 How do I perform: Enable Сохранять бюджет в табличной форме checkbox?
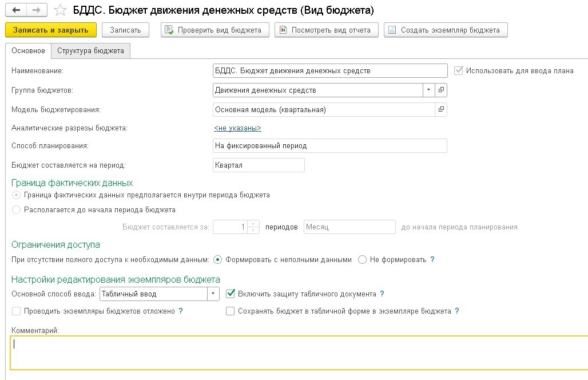pyautogui.click(x=231, y=311)
